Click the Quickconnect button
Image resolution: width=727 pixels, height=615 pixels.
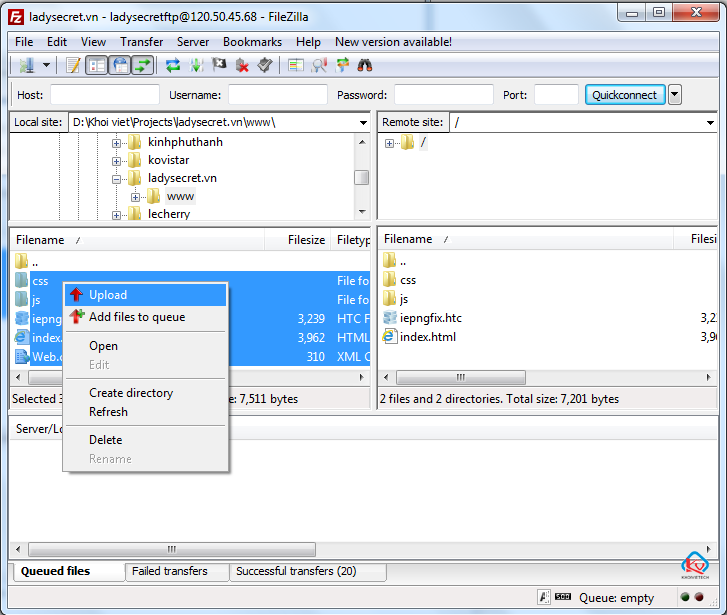[x=625, y=95]
